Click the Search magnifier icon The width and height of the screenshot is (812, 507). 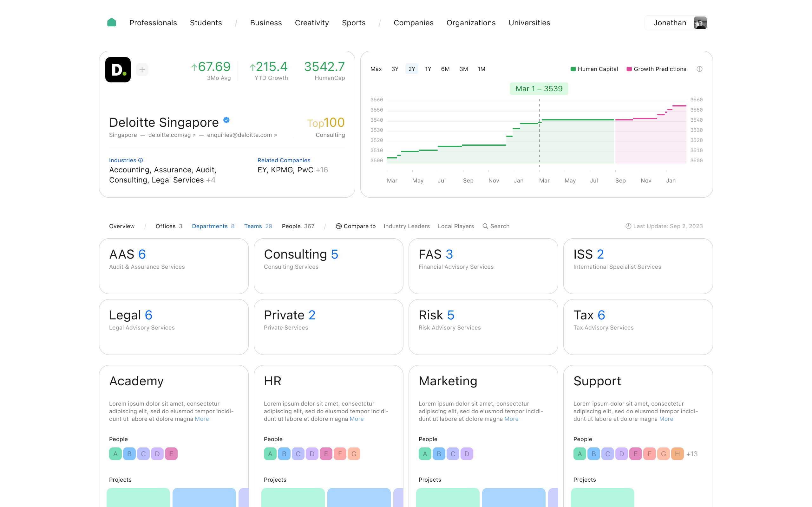pyautogui.click(x=485, y=226)
